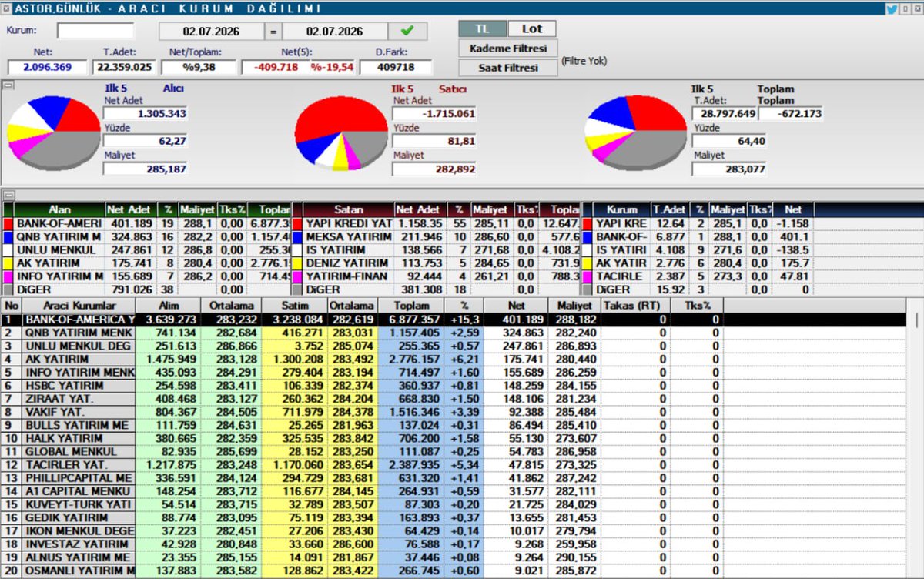Click yellow swatch beside DENIZ YATIRIM
924x579 pixels.
(298, 263)
